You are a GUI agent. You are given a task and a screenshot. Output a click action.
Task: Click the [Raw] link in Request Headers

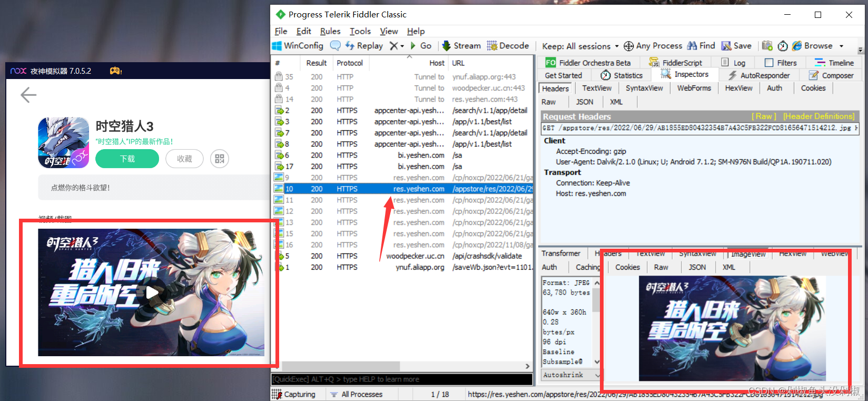pyautogui.click(x=764, y=116)
